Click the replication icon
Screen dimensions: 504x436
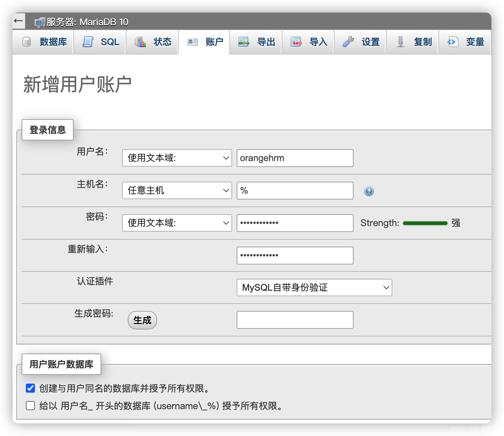pos(401,42)
